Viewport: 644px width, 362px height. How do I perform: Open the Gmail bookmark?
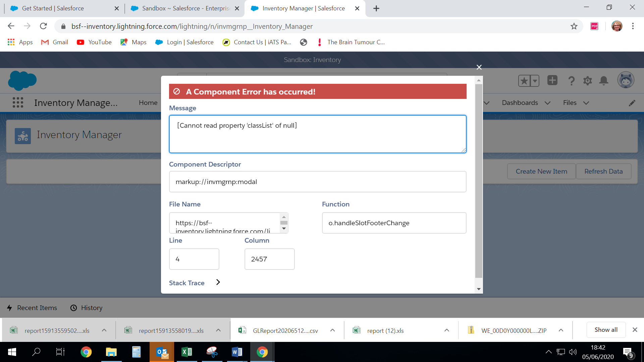click(54, 42)
